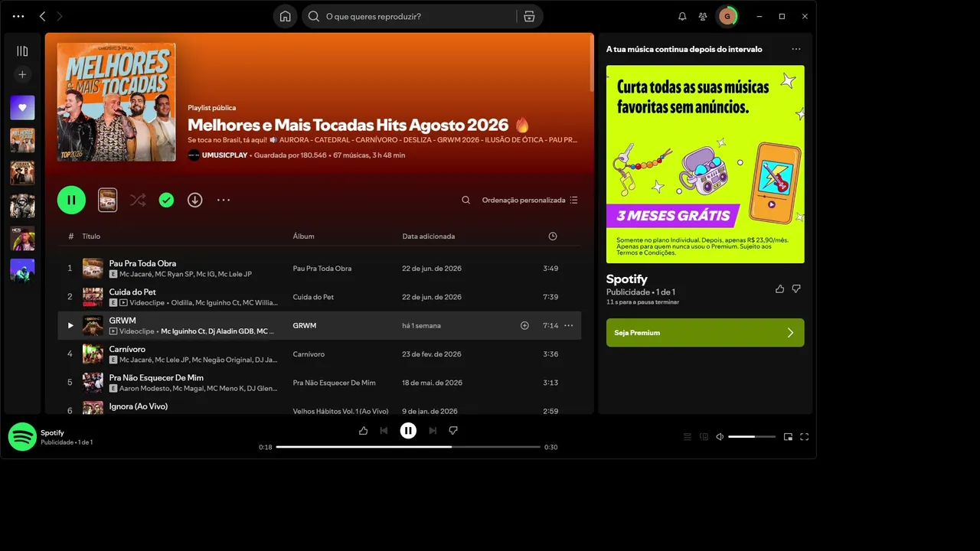This screenshot has width=980, height=551.
Task: Enter full screen mode
Action: coord(804,437)
